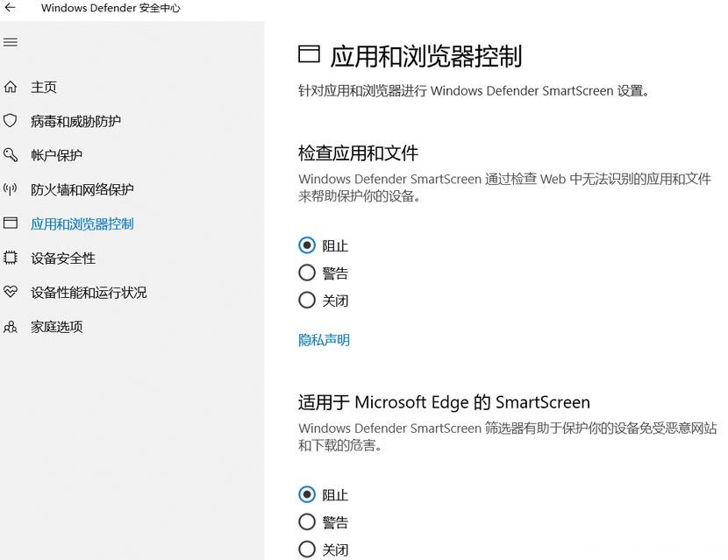Click the 检查应用和文件 section heading

click(x=358, y=153)
